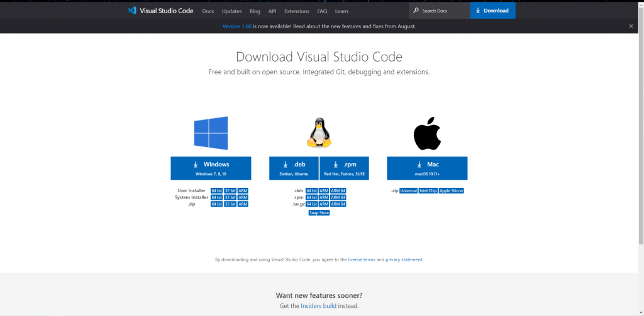This screenshot has height=316, width=644.
Task: Open the Snap Store button
Action: coord(319,213)
